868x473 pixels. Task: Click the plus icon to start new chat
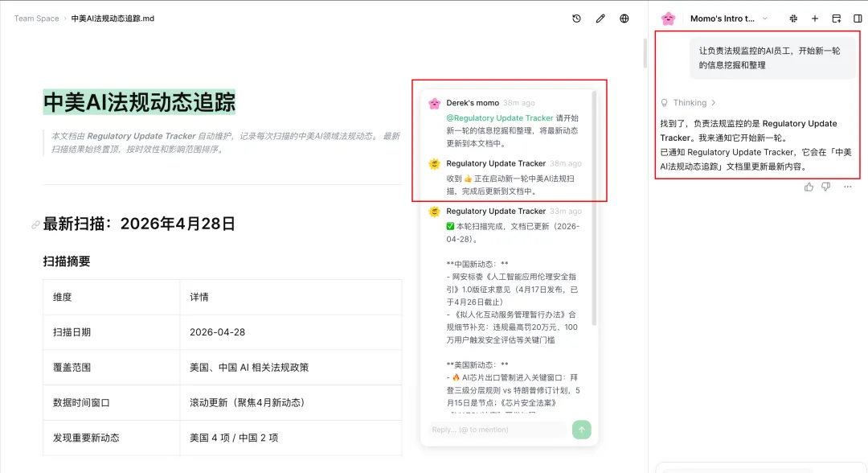(814, 18)
